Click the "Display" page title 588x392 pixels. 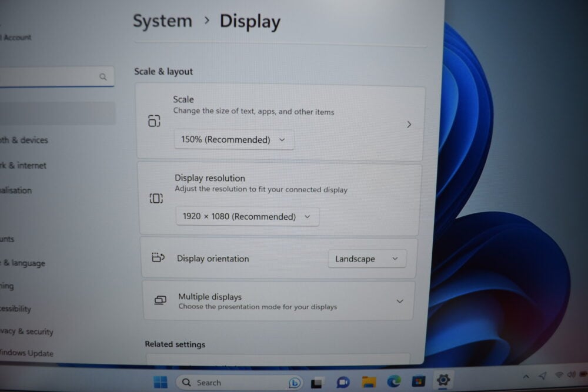click(x=250, y=21)
